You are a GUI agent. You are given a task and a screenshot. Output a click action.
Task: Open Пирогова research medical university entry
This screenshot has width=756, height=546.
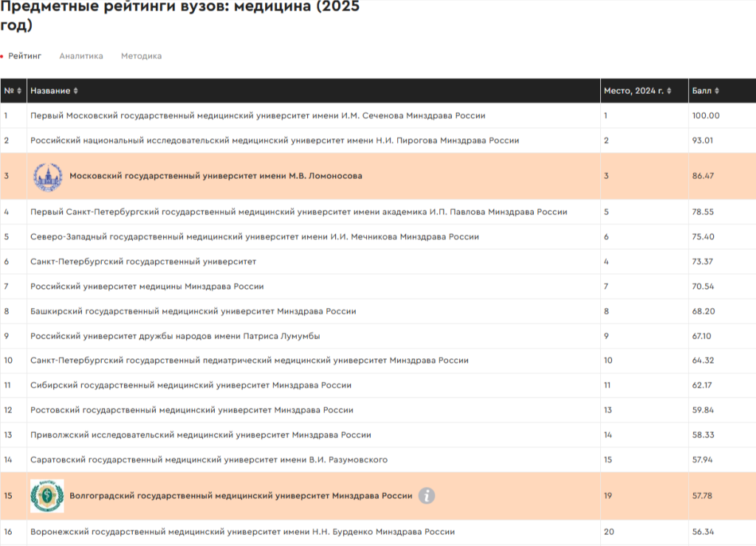pos(275,140)
